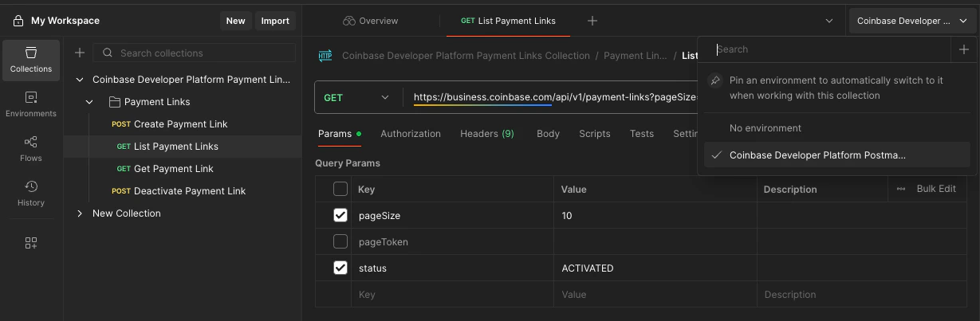
Task: Open the Environments sidebar panel
Action: [x=31, y=105]
